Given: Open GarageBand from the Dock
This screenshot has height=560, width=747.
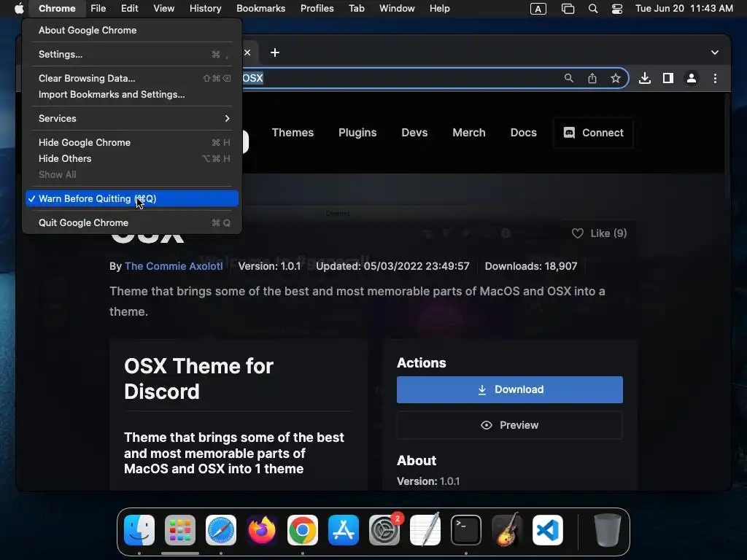Looking at the screenshot, I should [x=507, y=530].
